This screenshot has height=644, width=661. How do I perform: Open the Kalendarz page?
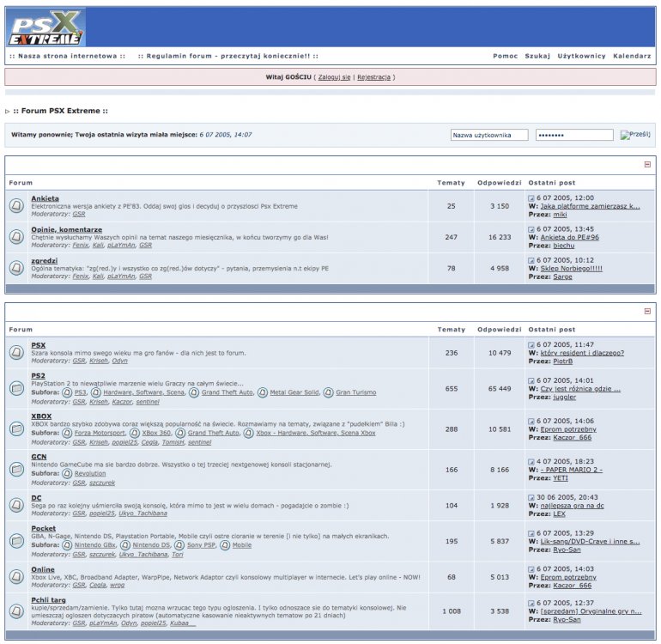[x=632, y=56]
